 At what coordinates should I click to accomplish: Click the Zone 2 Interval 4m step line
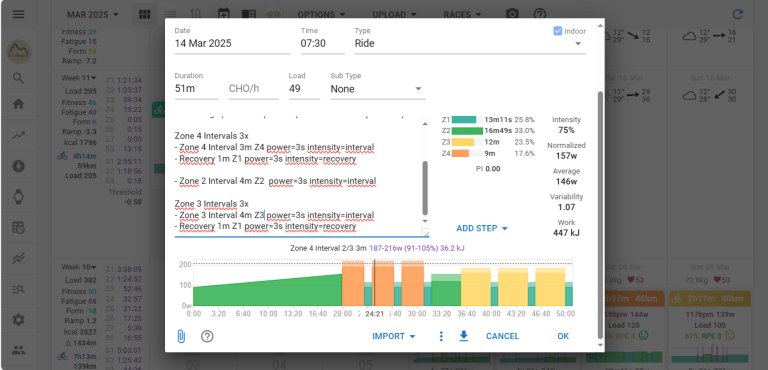(275, 181)
